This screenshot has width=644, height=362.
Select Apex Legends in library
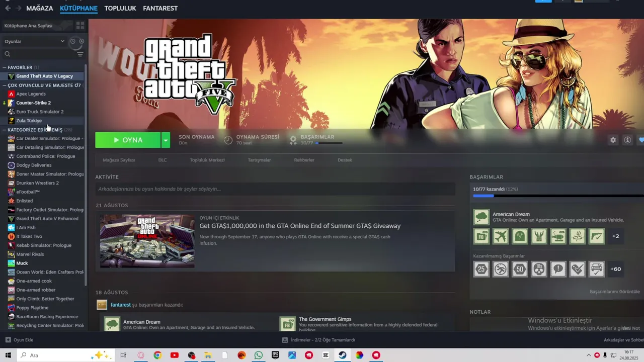click(x=31, y=94)
